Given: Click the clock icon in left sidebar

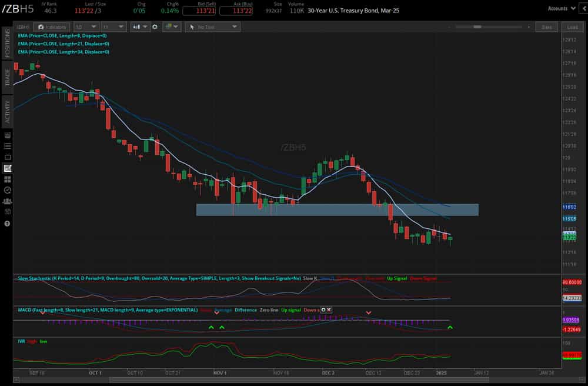Looking at the screenshot, I should coord(8,189).
